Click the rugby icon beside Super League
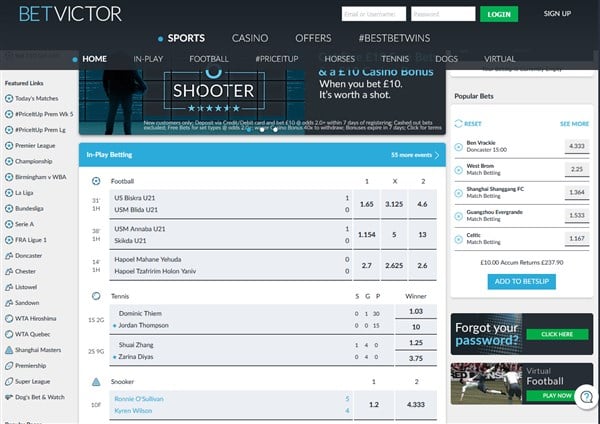This screenshot has height=424, width=600. [x=9, y=382]
